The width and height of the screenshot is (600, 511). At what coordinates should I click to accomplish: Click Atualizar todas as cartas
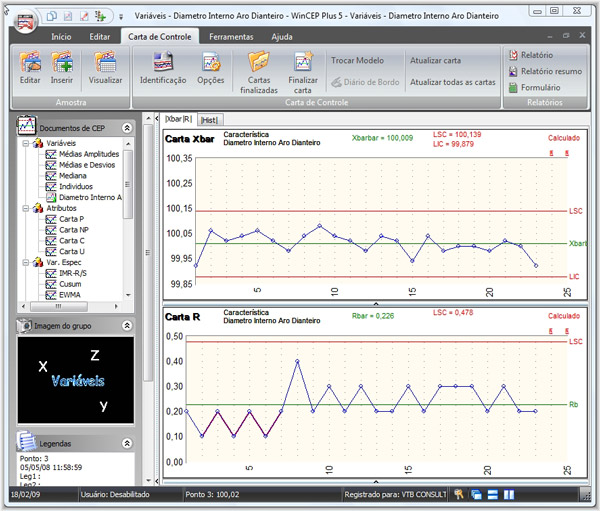coord(453,82)
